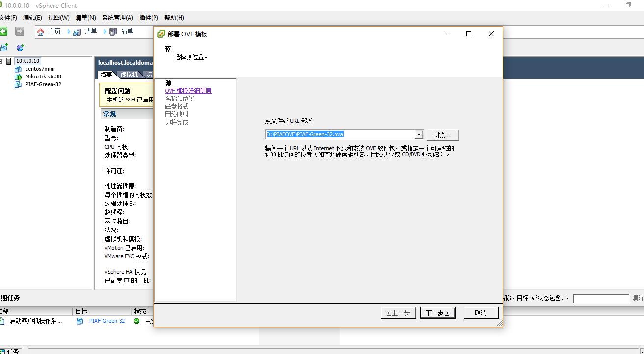Open the task filter field dropdown arrow
Viewport: 644px width, 354px height.
[568, 298]
